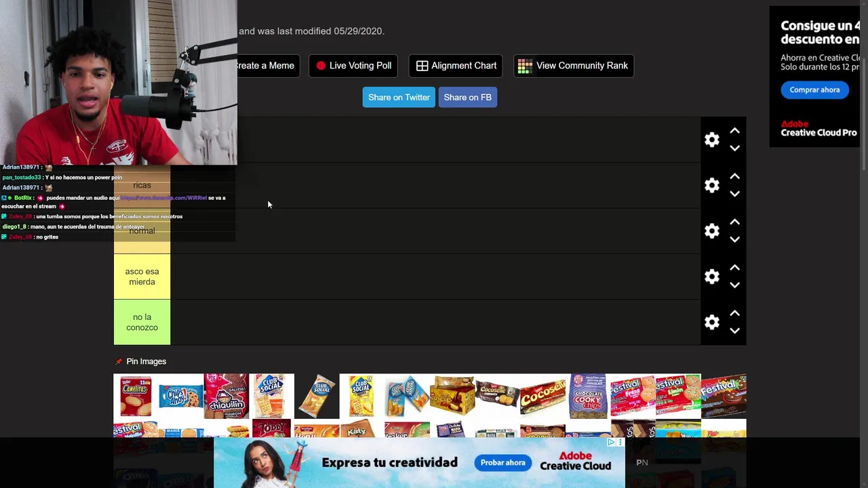The height and width of the screenshot is (488, 868).
Task: View Community Rank
Action: tap(574, 66)
